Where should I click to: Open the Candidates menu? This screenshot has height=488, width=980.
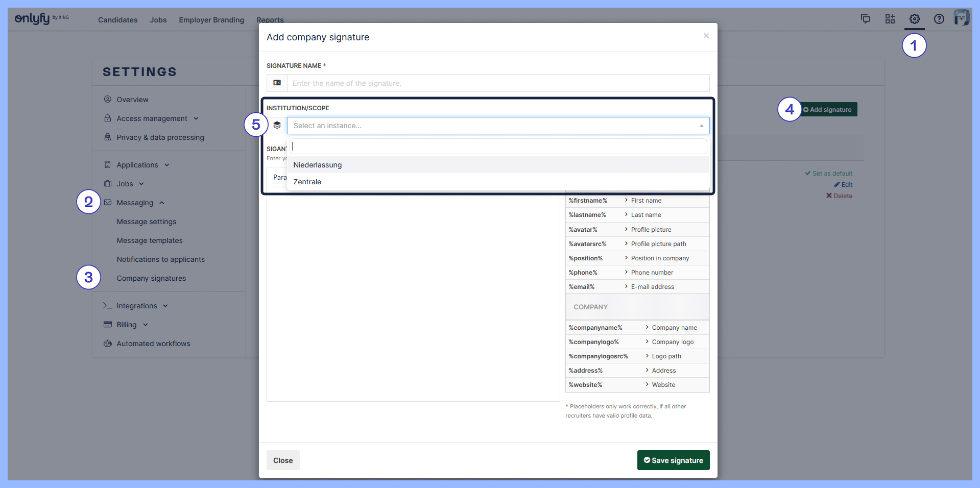click(x=117, y=20)
